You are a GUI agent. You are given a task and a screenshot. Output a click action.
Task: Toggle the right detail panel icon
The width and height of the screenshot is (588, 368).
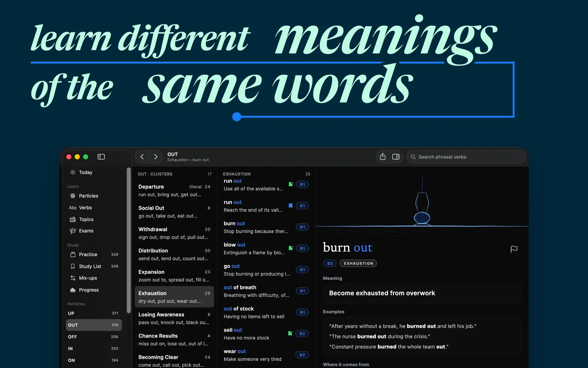(396, 157)
